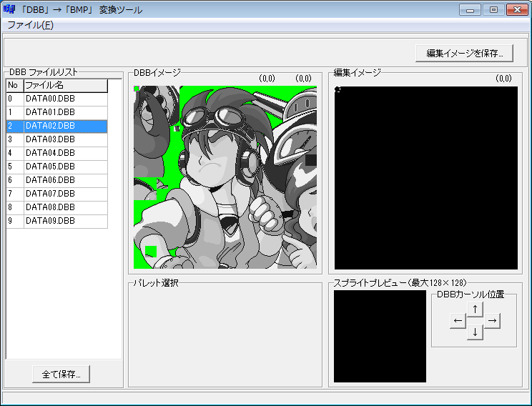Select DATA09.DBB list row
Image resolution: width=532 pixels, height=406 pixels.
tap(50, 221)
